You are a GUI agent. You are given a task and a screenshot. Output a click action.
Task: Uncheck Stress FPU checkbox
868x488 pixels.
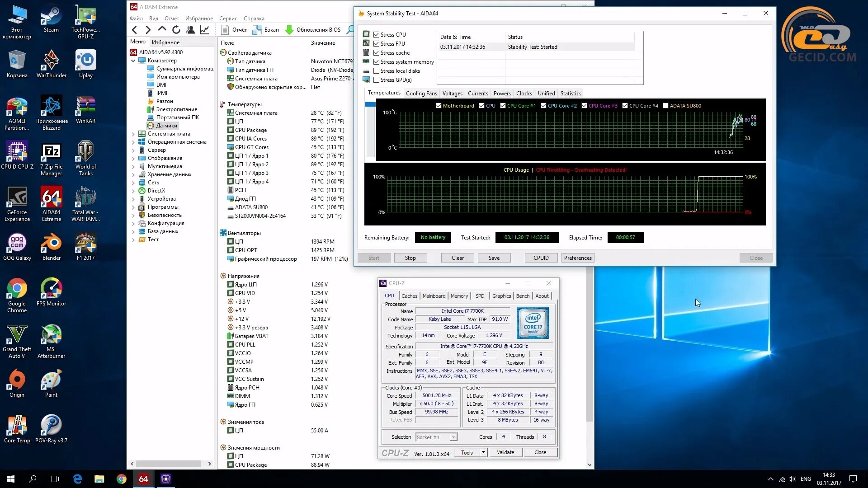point(376,43)
